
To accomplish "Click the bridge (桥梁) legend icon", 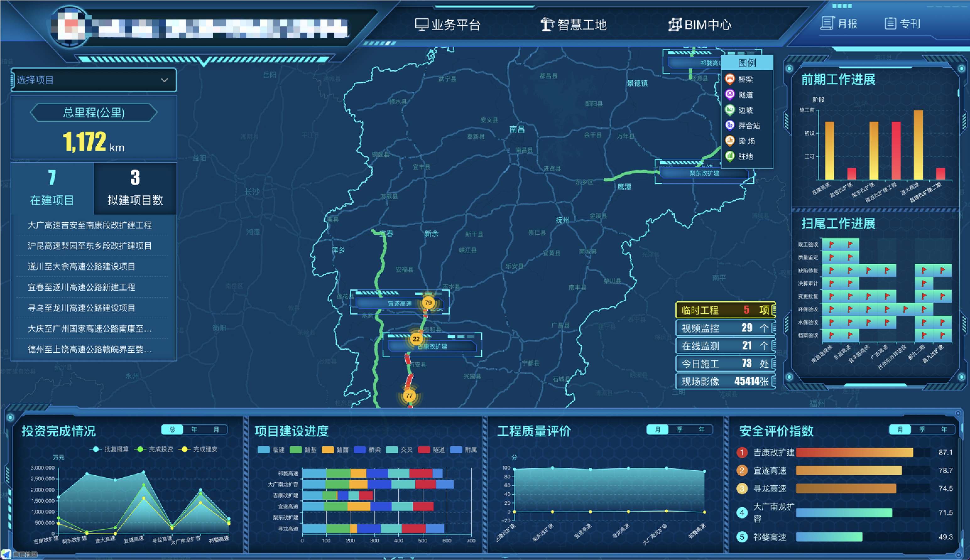I will click(x=729, y=79).
